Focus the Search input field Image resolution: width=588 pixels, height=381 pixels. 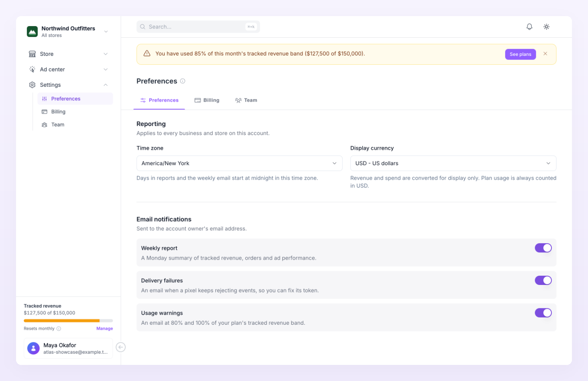point(198,27)
